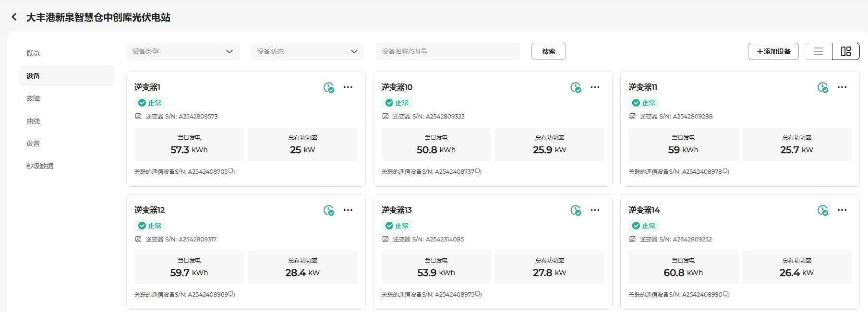The image size is (868, 312).
Task: Switch to card grid view layout
Action: [x=845, y=51]
